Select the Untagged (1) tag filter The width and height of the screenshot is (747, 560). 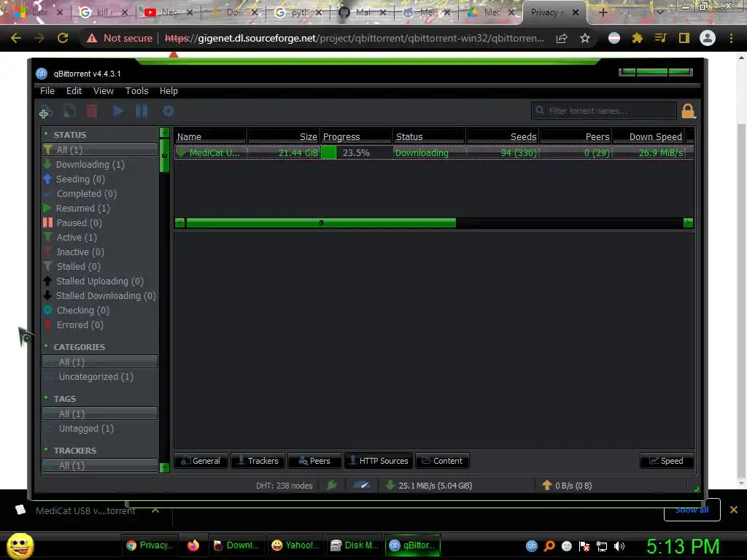click(99, 429)
